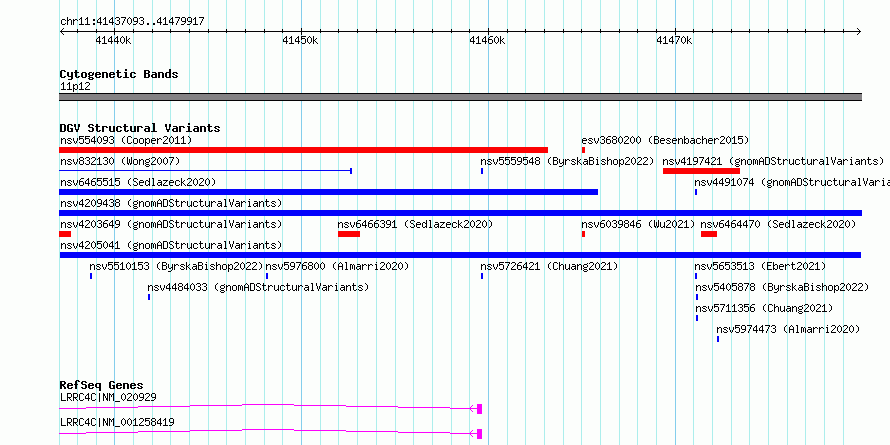
Task: Open nsv5510153 (ByrskaBishop2022) label
Action: pos(177,266)
